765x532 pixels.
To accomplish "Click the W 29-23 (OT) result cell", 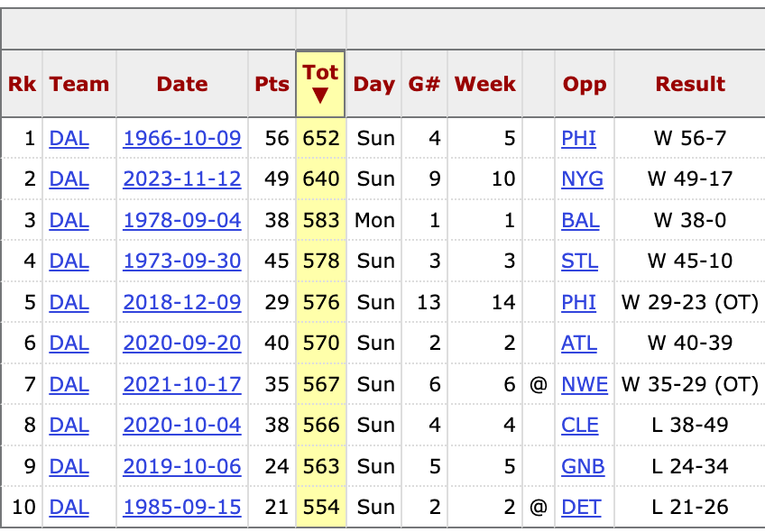I will tap(690, 302).
